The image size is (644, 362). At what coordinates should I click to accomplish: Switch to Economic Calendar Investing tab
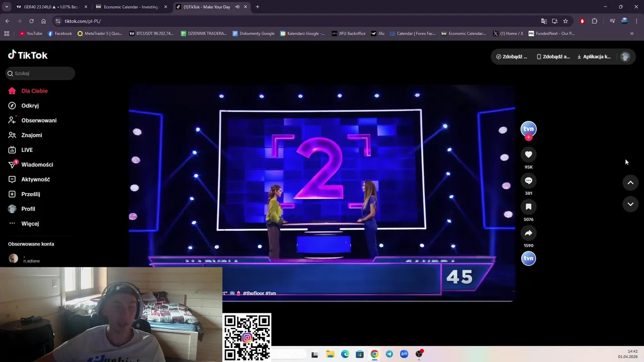pos(131,7)
